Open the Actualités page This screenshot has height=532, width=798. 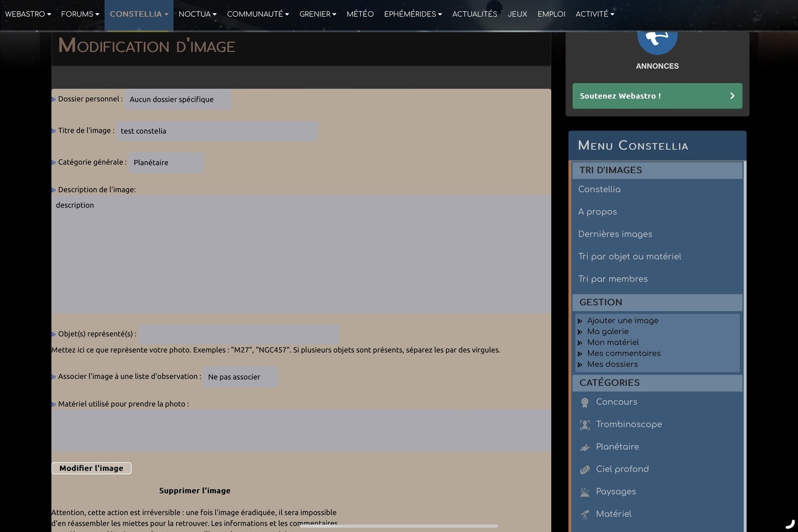475,14
